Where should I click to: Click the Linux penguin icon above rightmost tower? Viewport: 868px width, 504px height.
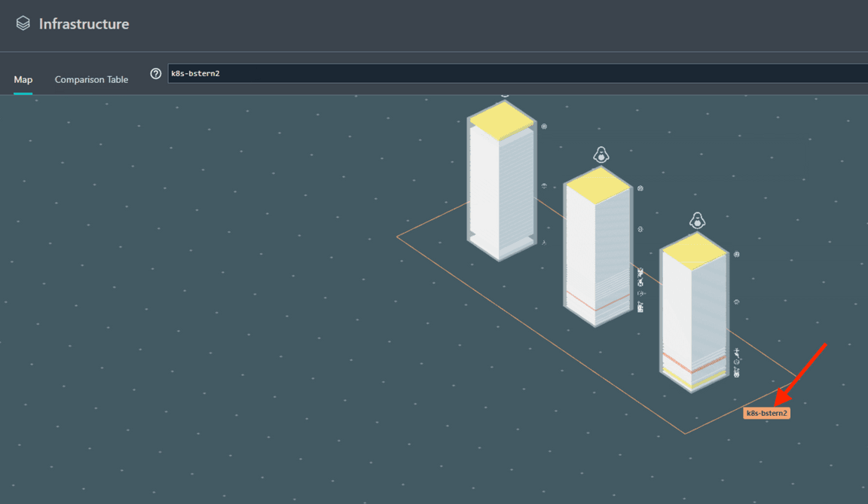point(697,221)
